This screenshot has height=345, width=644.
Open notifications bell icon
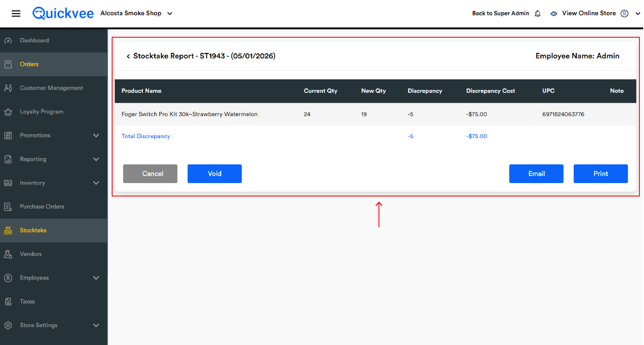point(538,13)
